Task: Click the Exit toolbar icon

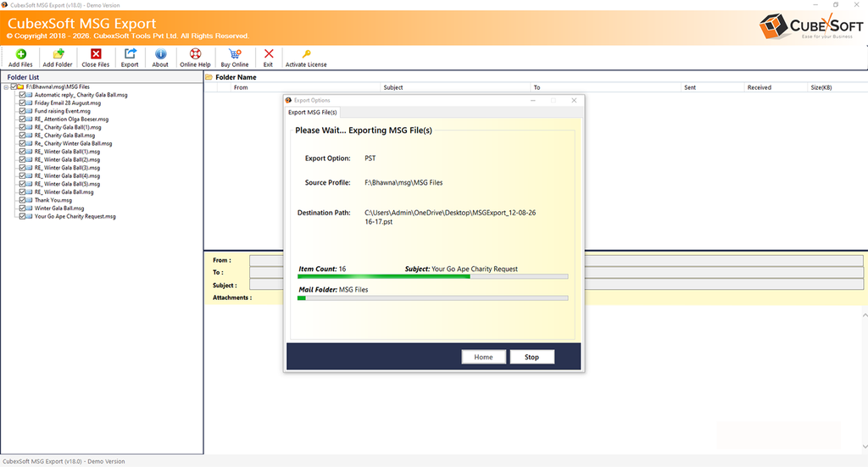Action: click(x=269, y=53)
